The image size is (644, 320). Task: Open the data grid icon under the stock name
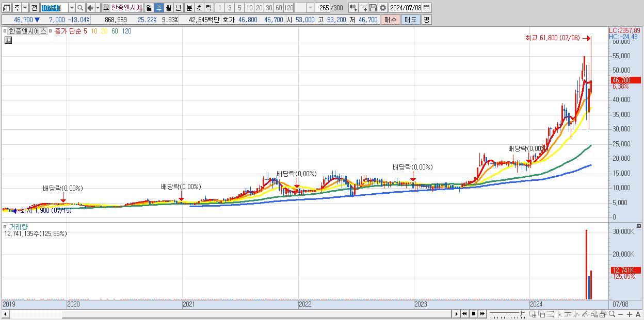(8, 41)
